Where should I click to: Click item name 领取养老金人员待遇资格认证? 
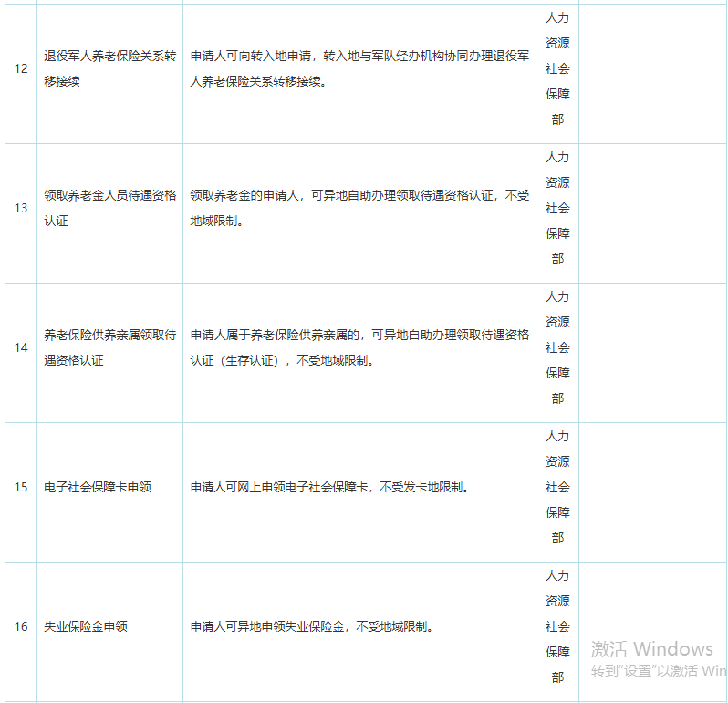[110, 209]
